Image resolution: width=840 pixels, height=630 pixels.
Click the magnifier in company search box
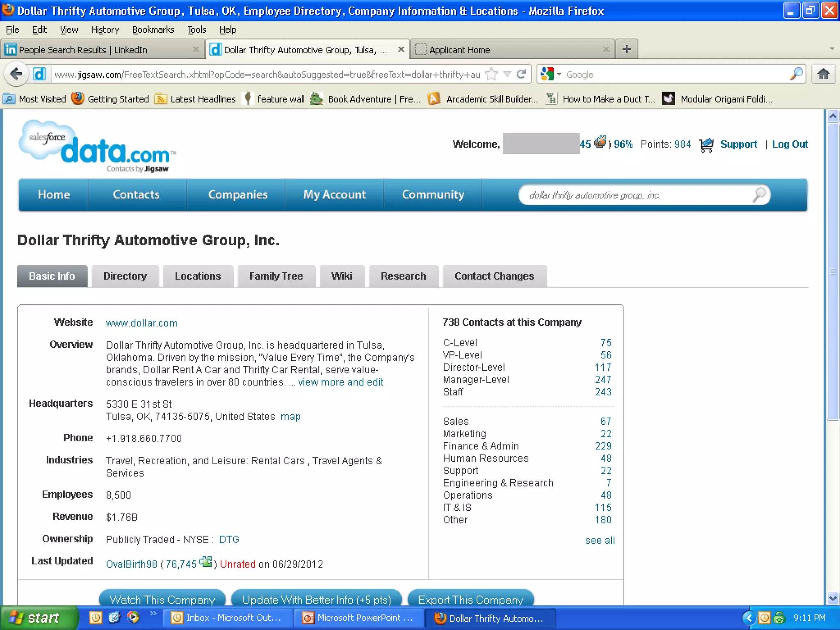click(759, 195)
